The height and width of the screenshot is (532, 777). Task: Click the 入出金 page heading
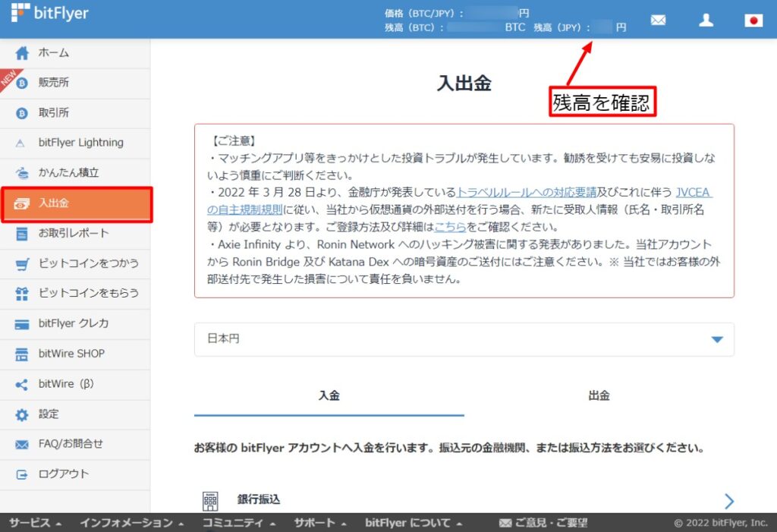tap(464, 83)
